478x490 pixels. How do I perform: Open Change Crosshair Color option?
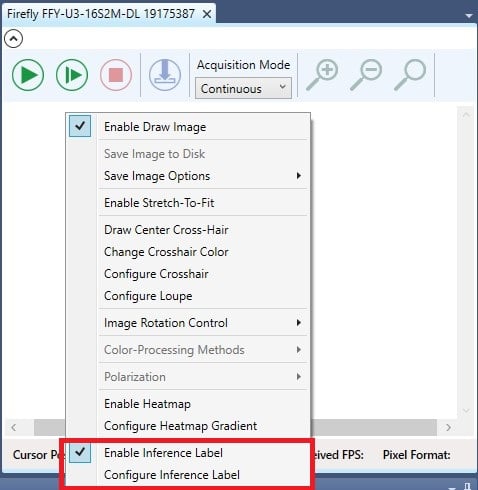pos(166,252)
